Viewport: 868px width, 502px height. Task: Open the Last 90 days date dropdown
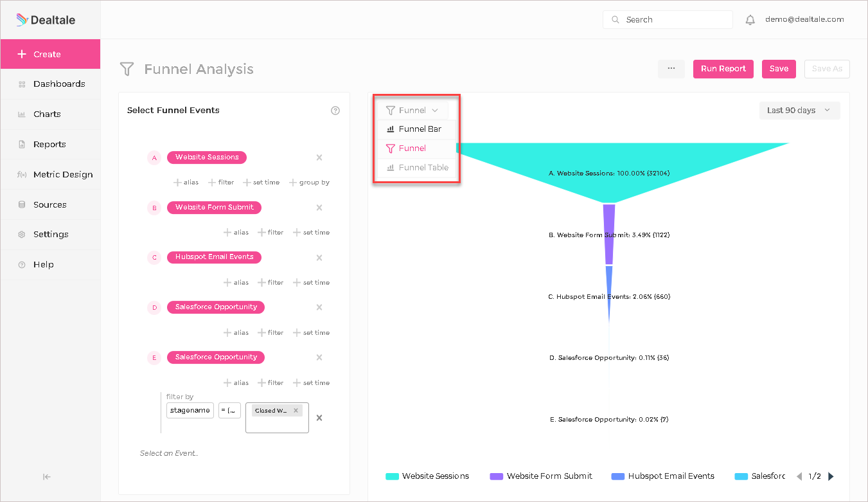tap(799, 111)
